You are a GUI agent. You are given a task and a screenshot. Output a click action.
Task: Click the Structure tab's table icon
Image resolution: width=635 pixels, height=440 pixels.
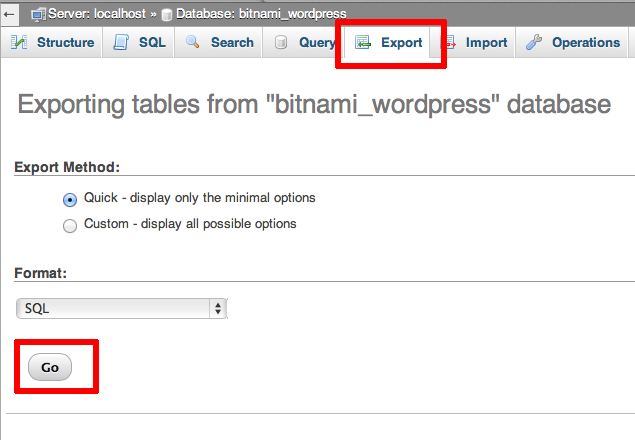pyautogui.click(x=20, y=43)
